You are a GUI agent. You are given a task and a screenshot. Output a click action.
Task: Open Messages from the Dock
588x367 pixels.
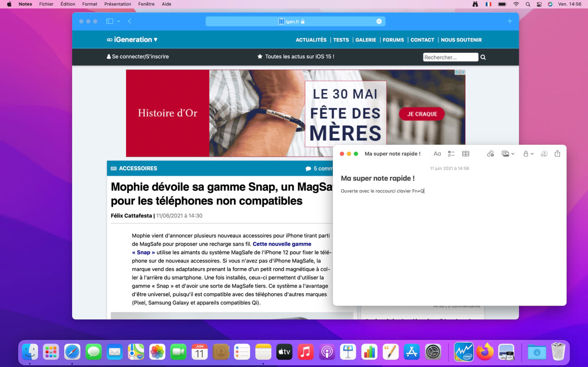coord(94,352)
